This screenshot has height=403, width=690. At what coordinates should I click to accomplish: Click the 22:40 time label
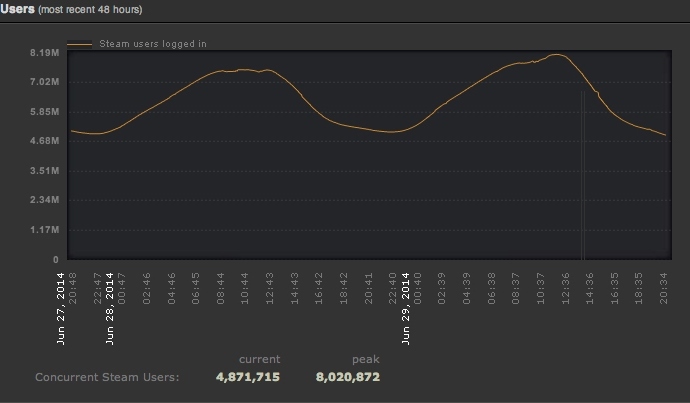(393, 288)
